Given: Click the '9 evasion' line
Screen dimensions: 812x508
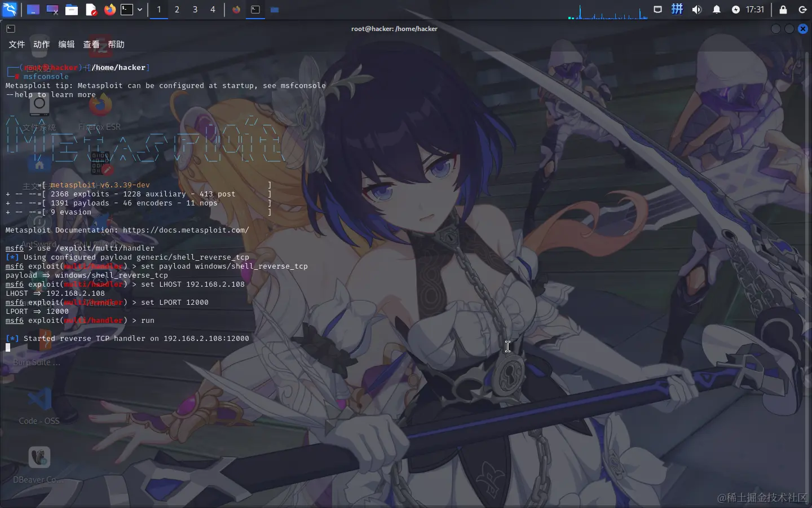Looking at the screenshot, I should pyautogui.click(x=71, y=212).
